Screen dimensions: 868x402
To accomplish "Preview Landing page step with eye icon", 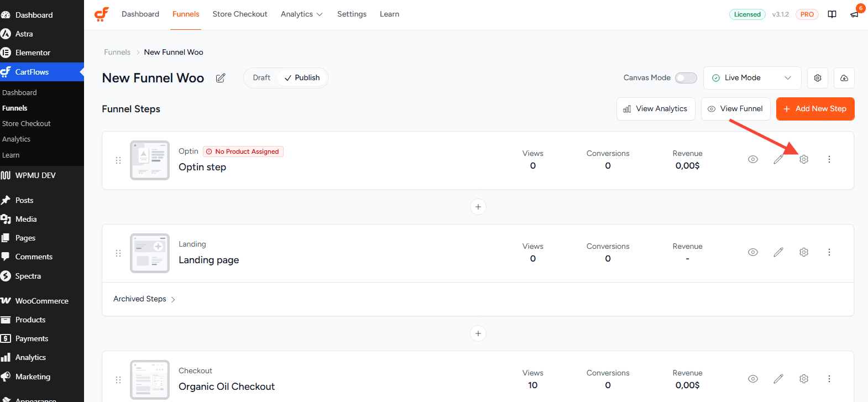I will [753, 252].
